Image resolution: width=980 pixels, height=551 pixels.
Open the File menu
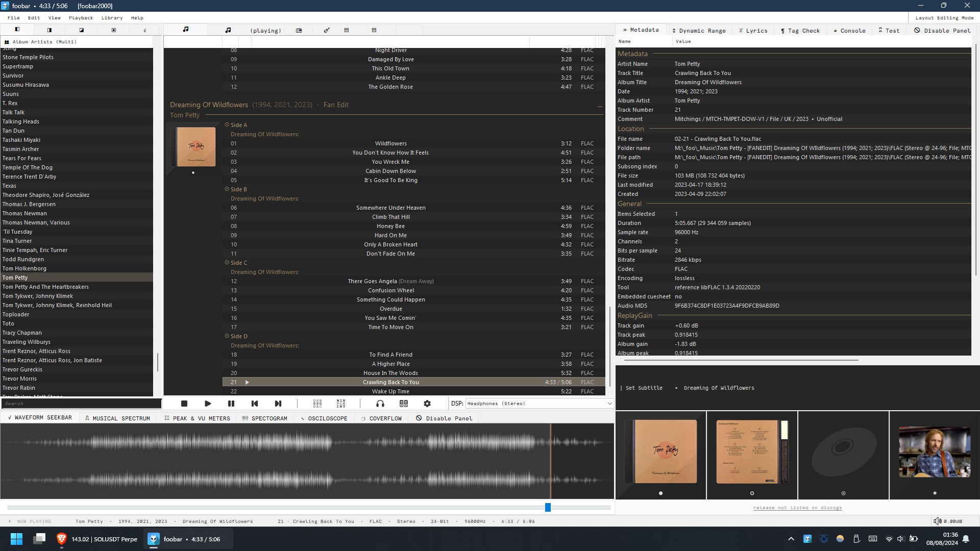(14, 18)
